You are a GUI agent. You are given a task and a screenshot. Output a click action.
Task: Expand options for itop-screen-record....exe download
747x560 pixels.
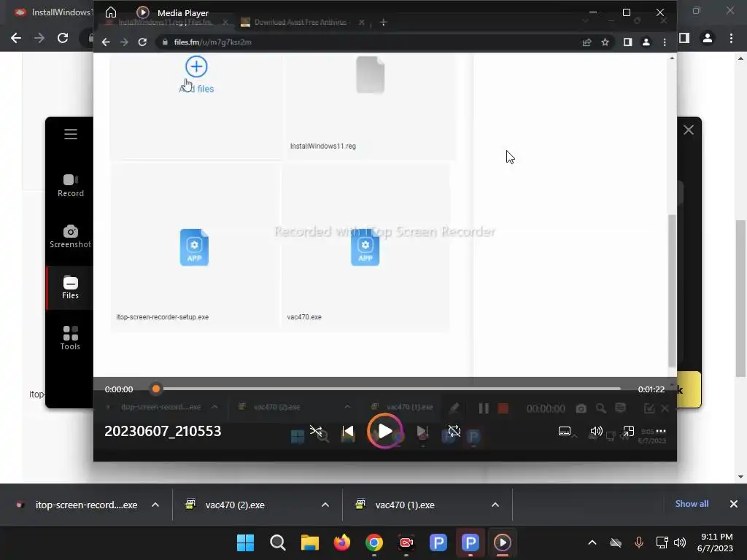pyautogui.click(x=155, y=505)
